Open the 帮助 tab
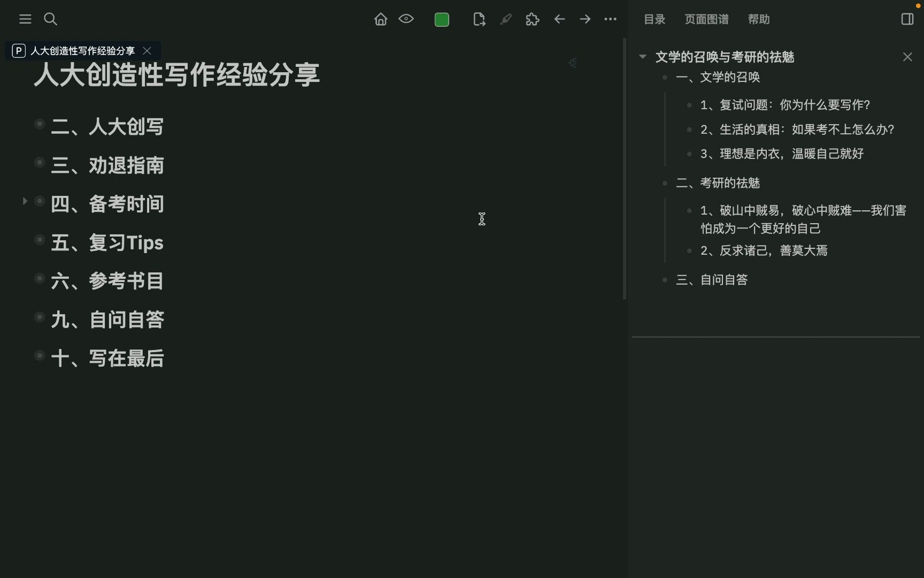 tap(758, 19)
